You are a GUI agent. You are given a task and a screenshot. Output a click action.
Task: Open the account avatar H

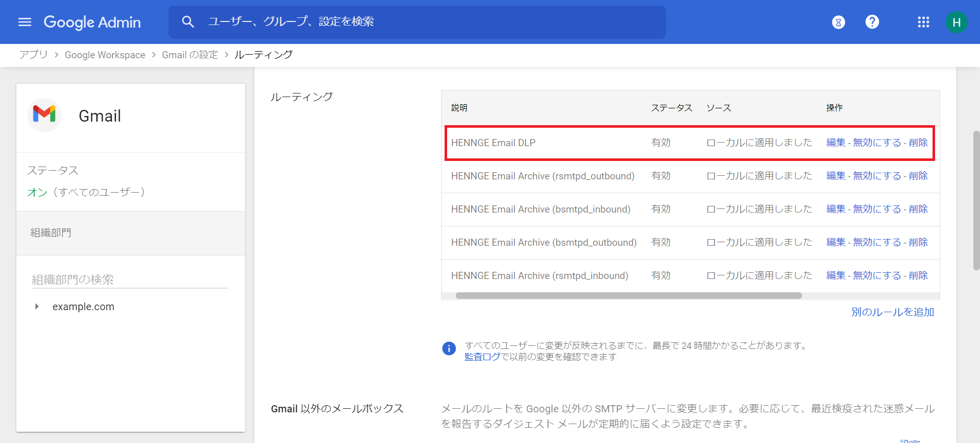956,22
